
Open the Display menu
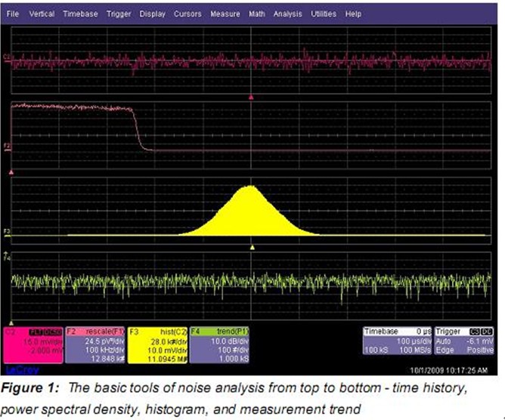152,14
